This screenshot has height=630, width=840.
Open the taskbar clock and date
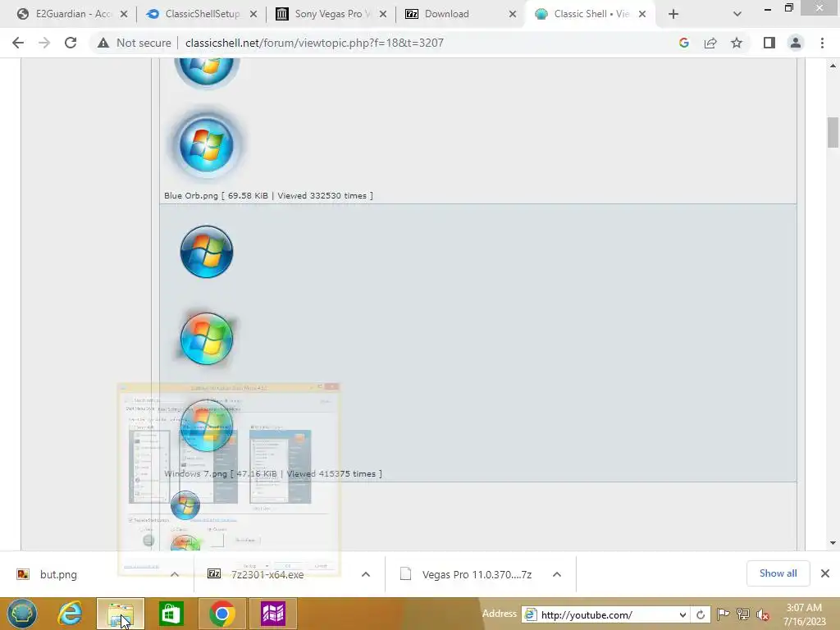coord(804,614)
